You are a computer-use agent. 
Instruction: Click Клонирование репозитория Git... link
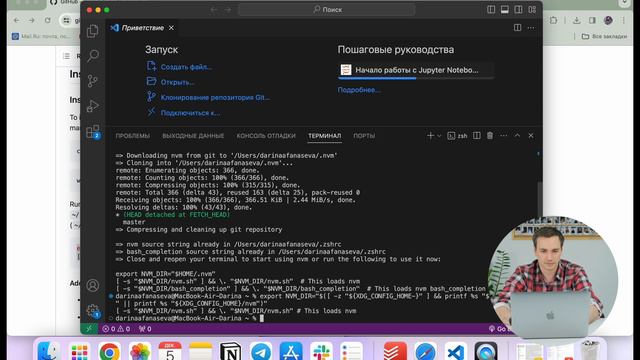[215, 98]
